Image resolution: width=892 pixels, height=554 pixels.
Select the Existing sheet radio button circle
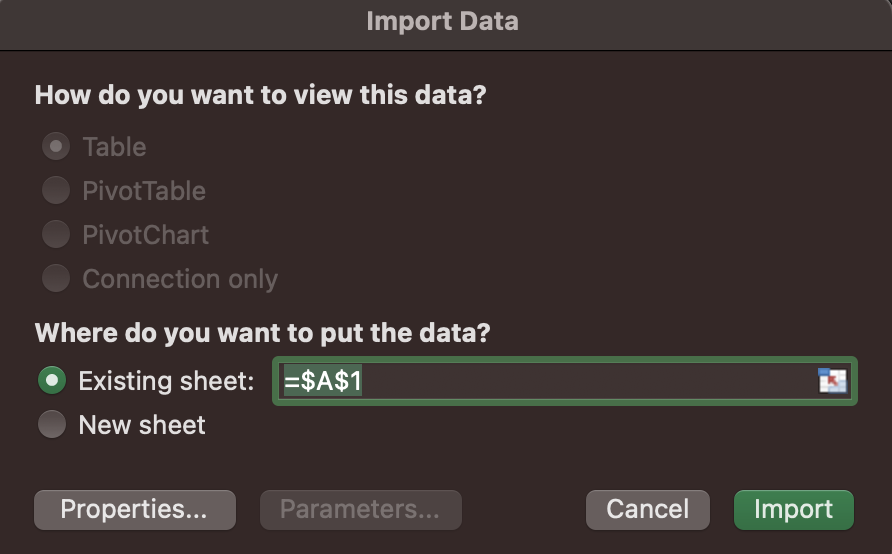coord(52,381)
